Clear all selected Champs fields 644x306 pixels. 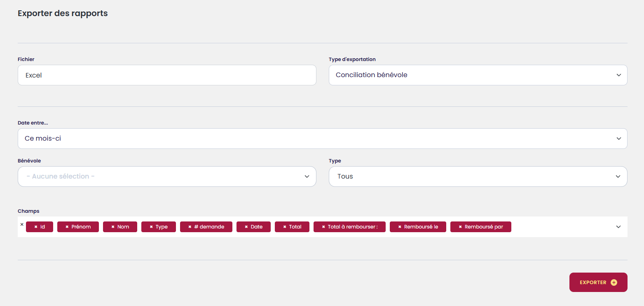pyautogui.click(x=22, y=224)
